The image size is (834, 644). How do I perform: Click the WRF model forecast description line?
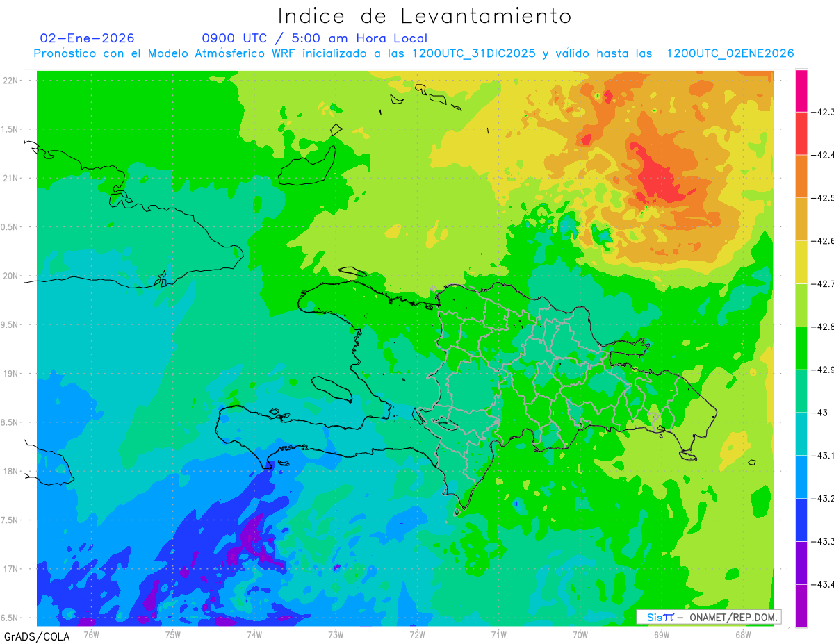414,53
